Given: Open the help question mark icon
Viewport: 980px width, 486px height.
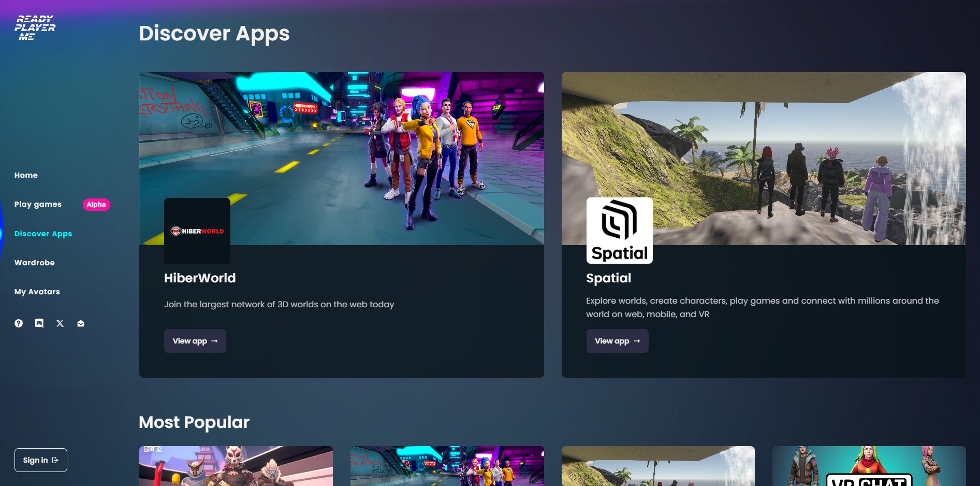Looking at the screenshot, I should coord(19,323).
